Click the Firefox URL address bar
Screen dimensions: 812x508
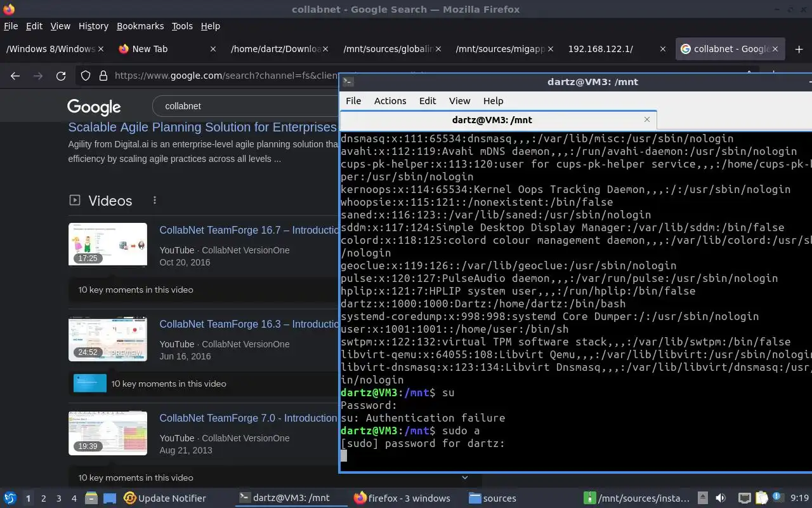[x=225, y=76]
